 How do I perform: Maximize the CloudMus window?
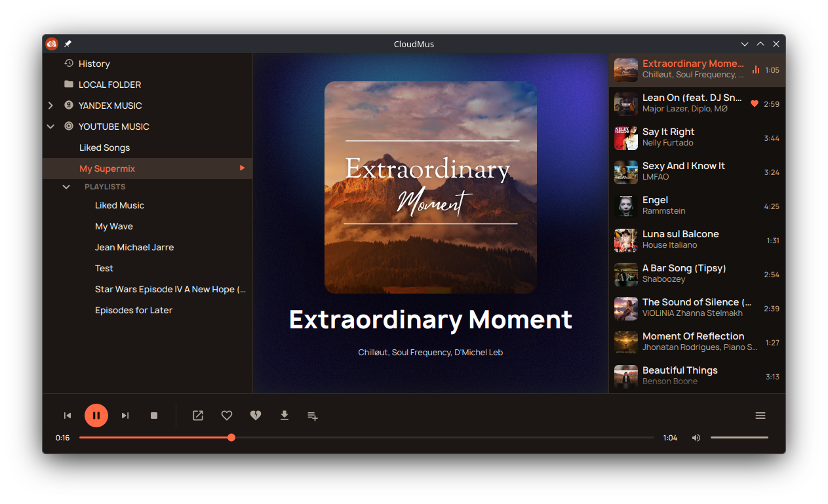click(760, 44)
